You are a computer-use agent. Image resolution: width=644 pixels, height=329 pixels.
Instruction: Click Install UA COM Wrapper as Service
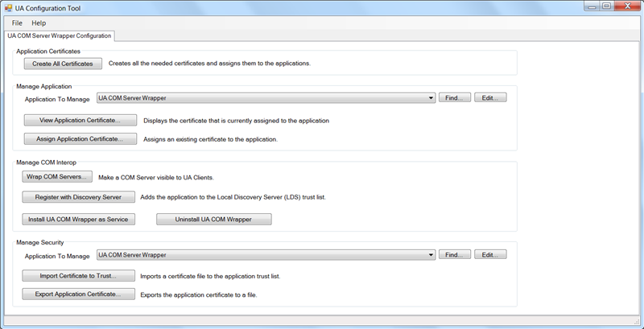click(x=79, y=219)
